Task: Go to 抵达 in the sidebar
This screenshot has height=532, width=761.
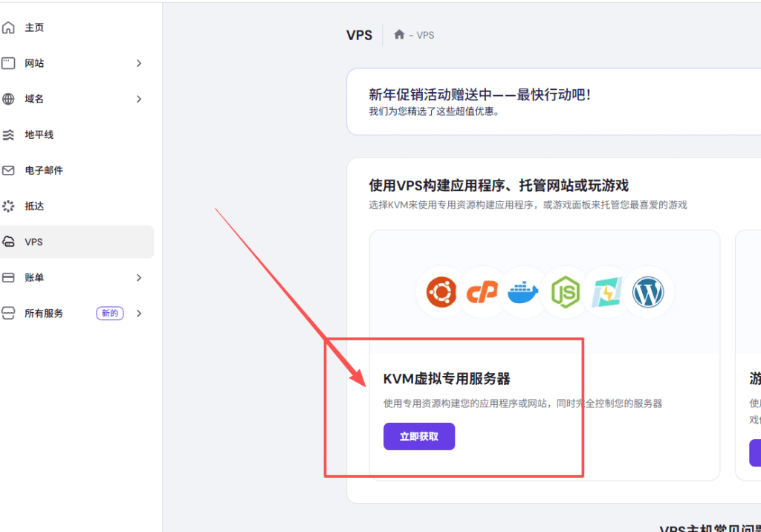Action: [x=34, y=206]
